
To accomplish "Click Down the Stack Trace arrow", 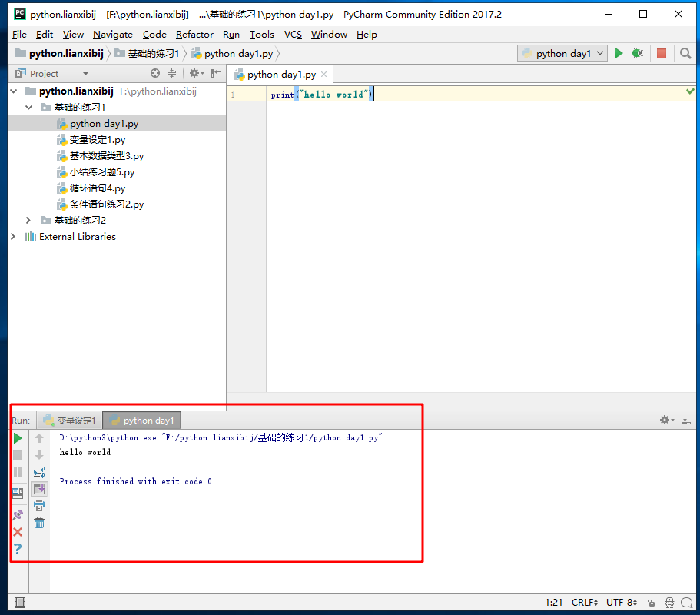I will 39,455.
